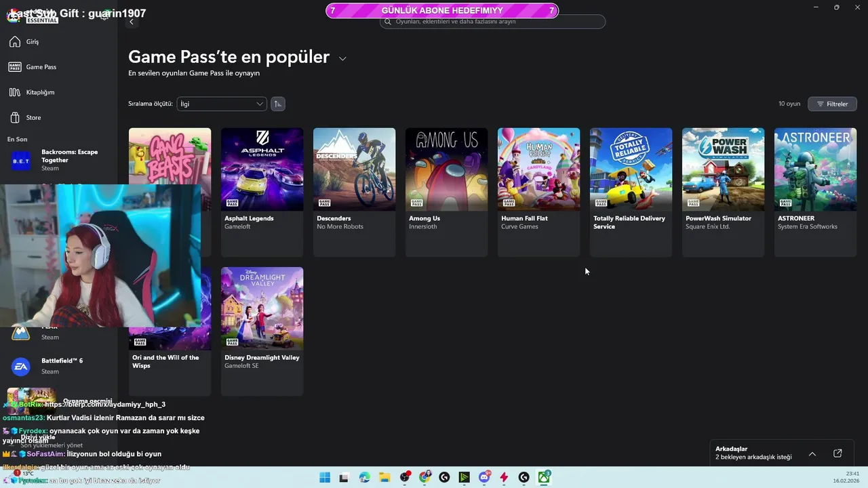Screen dimensions: 868x488
Task: Open Google Chrome from taskbar
Action: (x=425, y=477)
